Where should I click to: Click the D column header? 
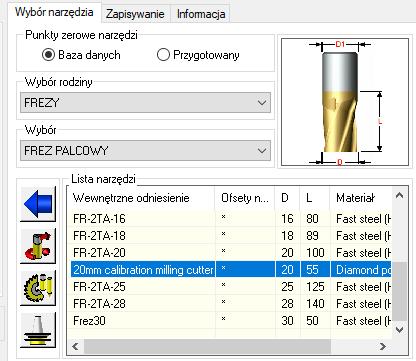(287, 198)
